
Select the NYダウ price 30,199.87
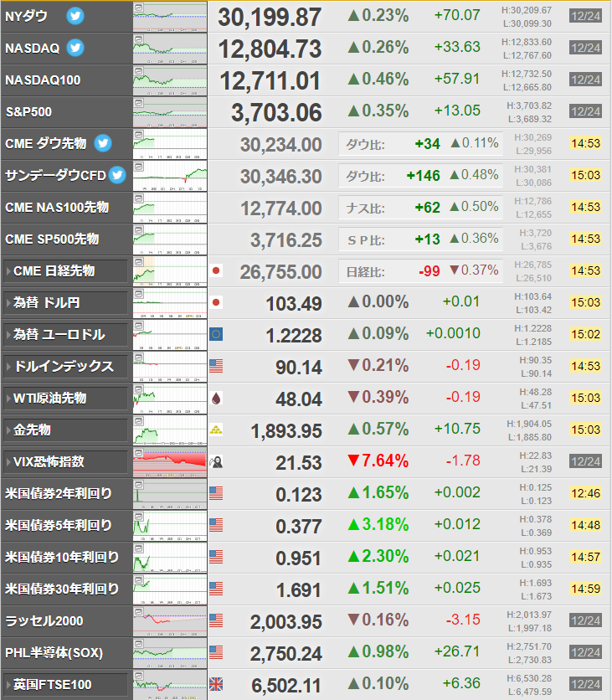click(x=270, y=18)
